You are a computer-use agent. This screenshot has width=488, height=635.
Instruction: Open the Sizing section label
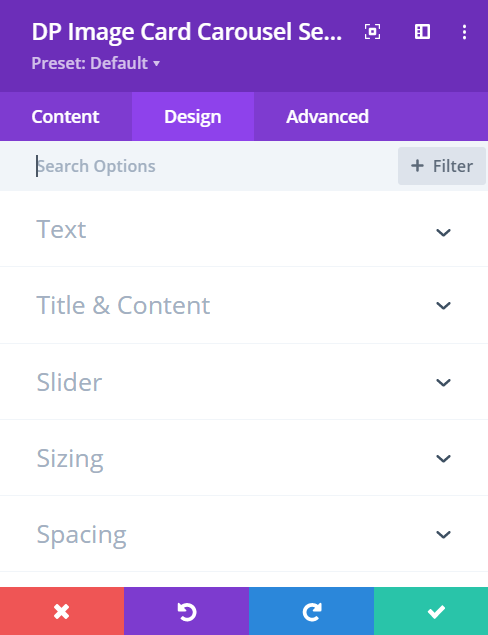click(x=70, y=459)
